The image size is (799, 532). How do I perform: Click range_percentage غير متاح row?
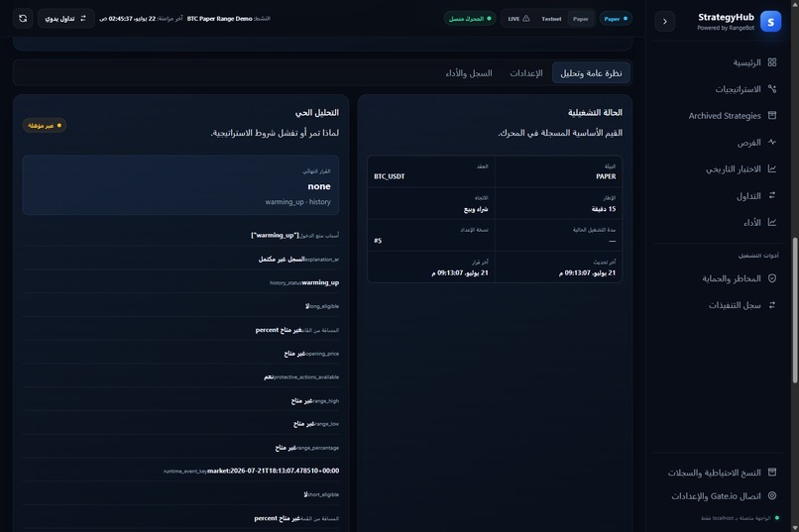click(x=180, y=448)
